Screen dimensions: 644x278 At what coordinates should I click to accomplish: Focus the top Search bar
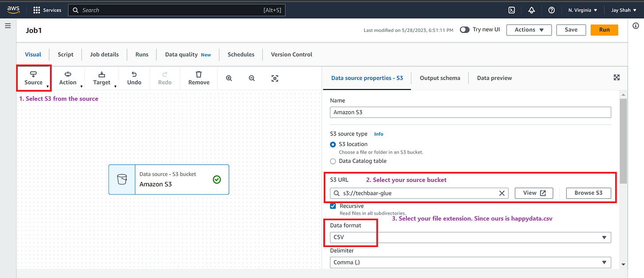pos(176,10)
